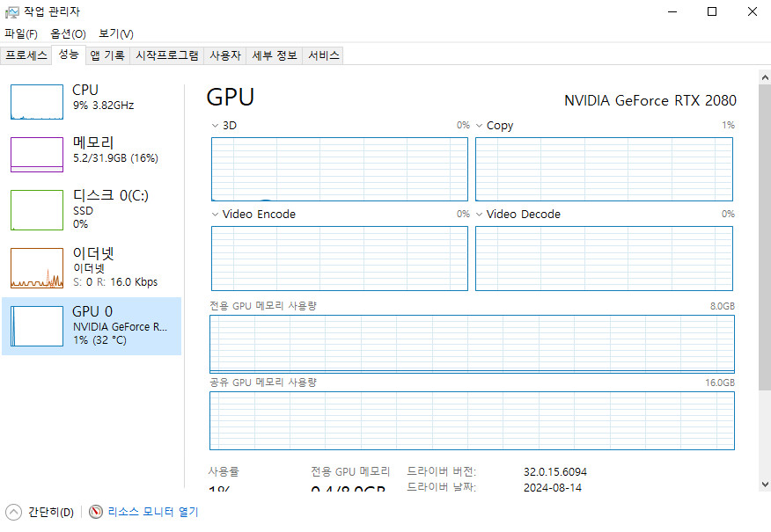Select the 메모리 usage thumbnail graph
The height and width of the screenshot is (532, 771).
[37, 155]
